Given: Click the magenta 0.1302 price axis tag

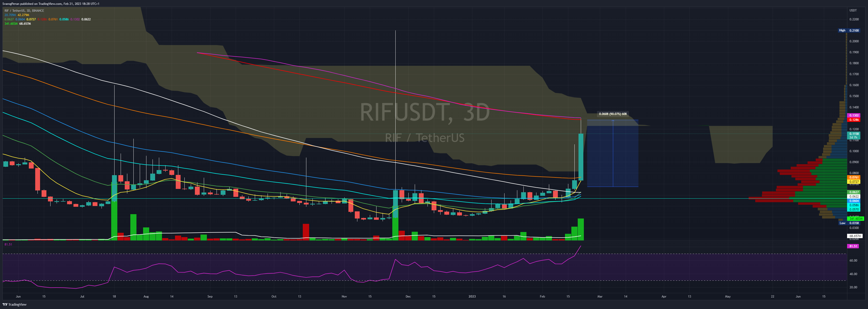Looking at the screenshot, I should click(x=854, y=115).
